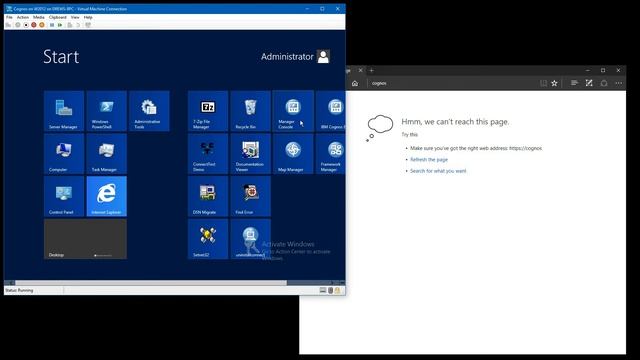Open the File menu in VM Connection

pyautogui.click(x=9, y=17)
